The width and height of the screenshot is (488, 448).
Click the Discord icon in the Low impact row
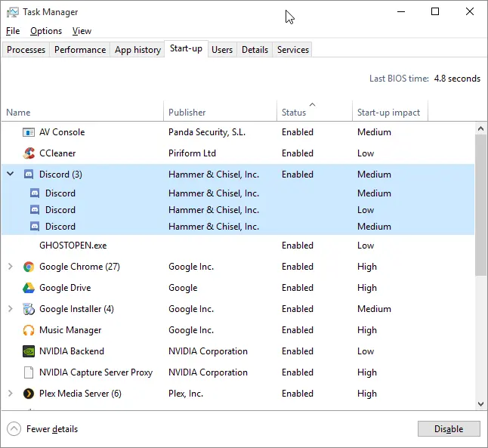coord(35,210)
